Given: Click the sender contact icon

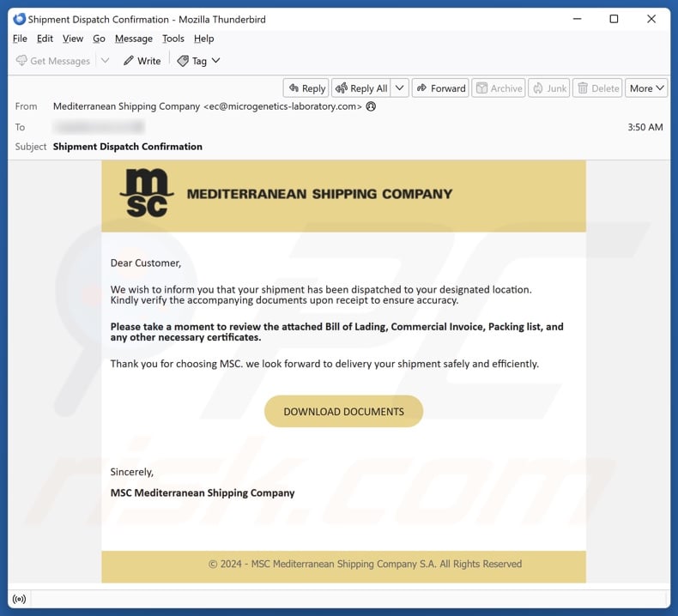Looking at the screenshot, I should (371, 106).
